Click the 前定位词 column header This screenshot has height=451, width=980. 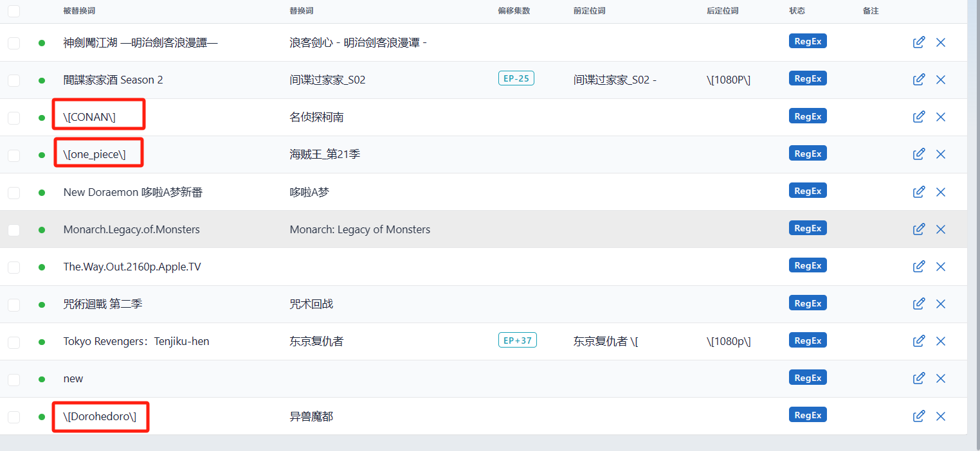point(589,11)
